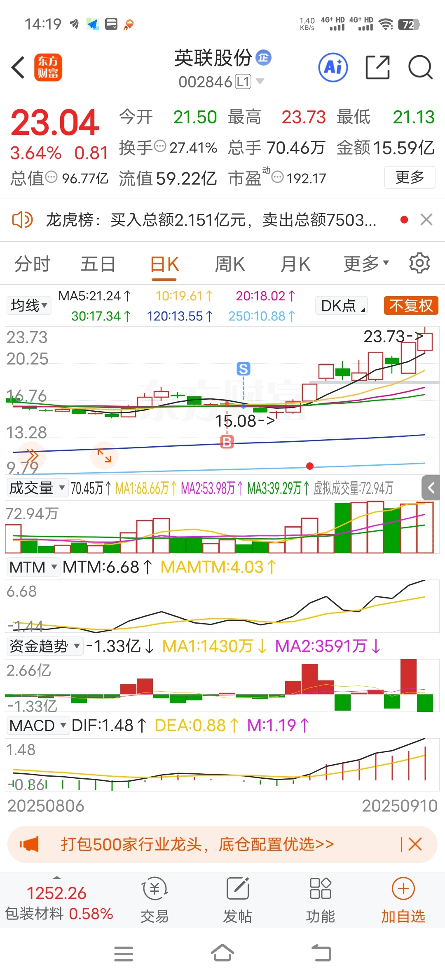This screenshot has height=980, width=445.
Task: Open the 功能 functions icon
Action: click(x=320, y=900)
